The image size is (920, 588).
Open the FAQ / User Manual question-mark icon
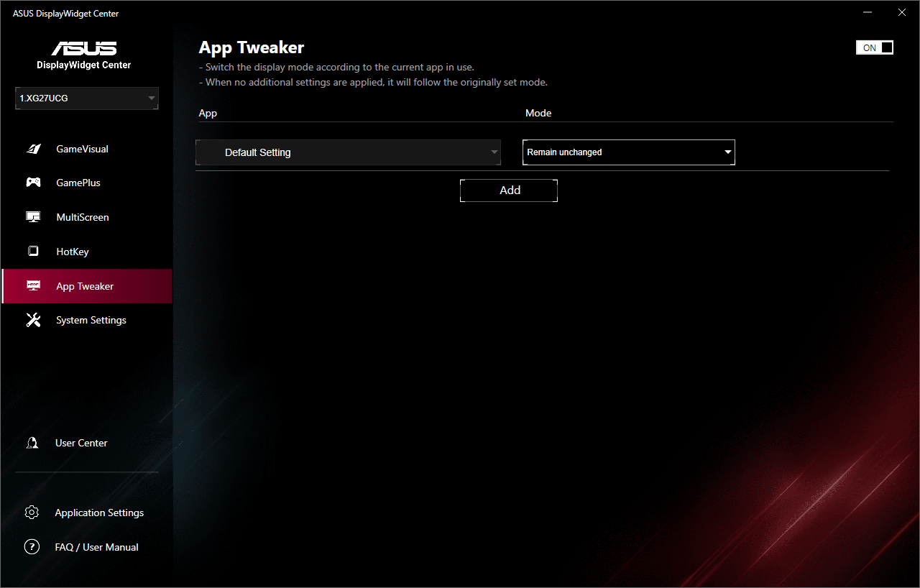click(32, 547)
